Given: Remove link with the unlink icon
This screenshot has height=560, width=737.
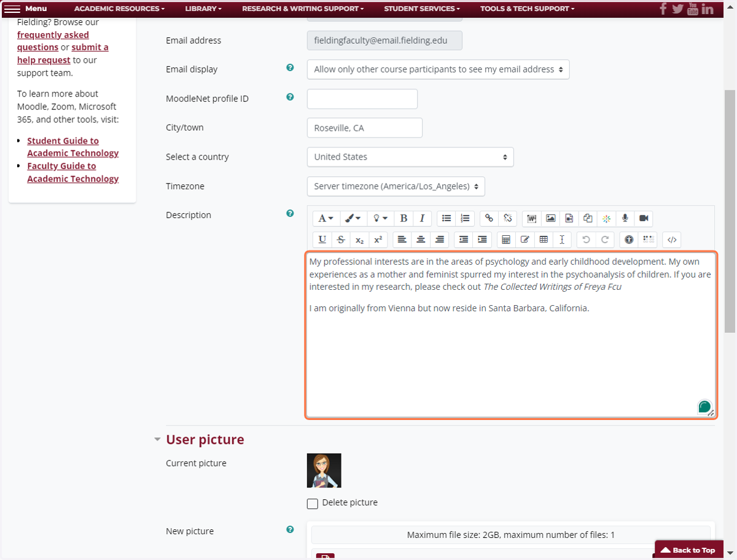Looking at the screenshot, I should click(507, 219).
